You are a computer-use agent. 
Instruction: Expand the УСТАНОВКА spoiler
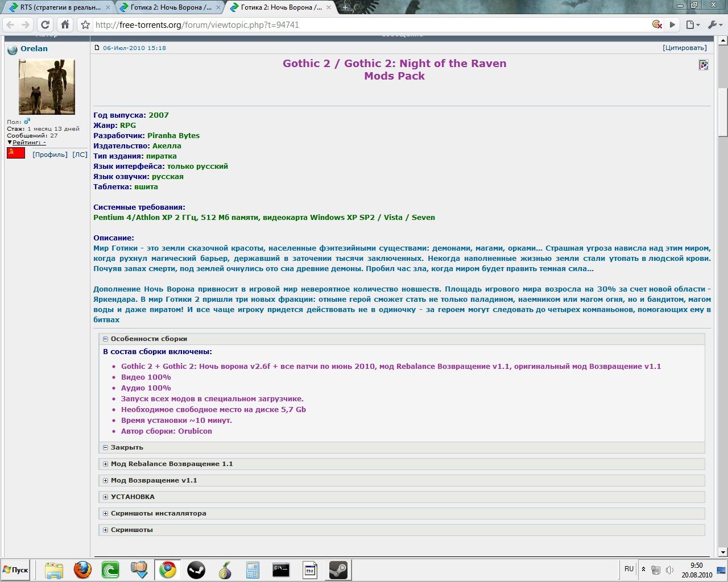402,497
